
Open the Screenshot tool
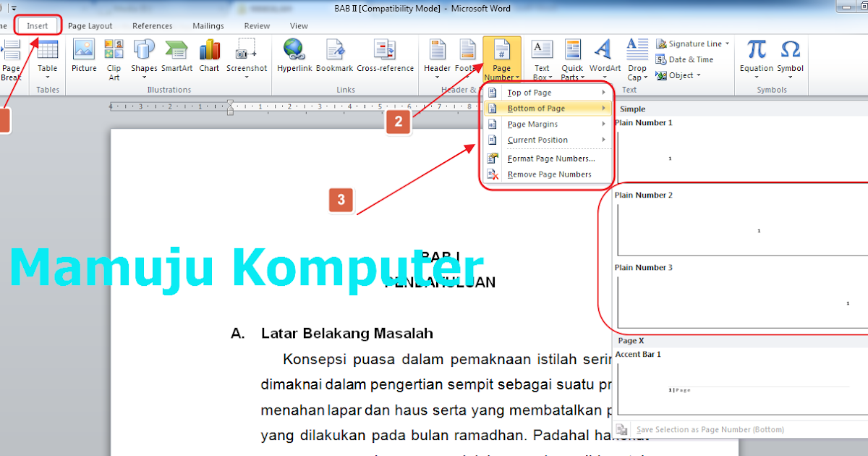247,58
